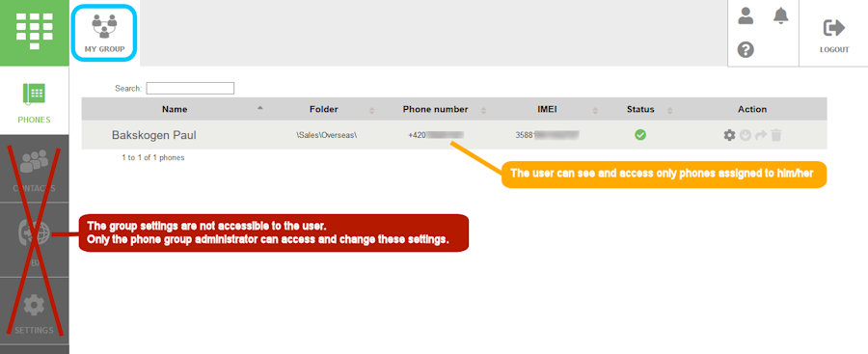Image resolution: width=868 pixels, height=354 pixels.
Task: Focus the Search input field
Action: 190,88
